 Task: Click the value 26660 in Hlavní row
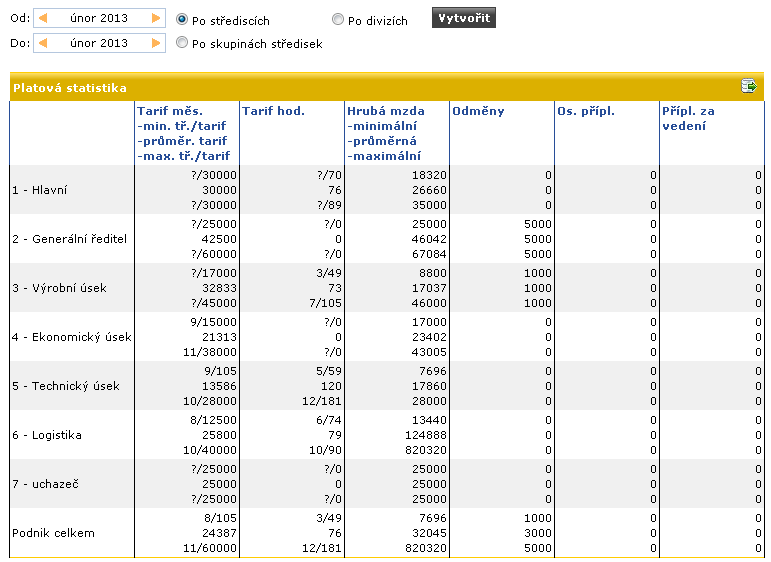click(429, 190)
